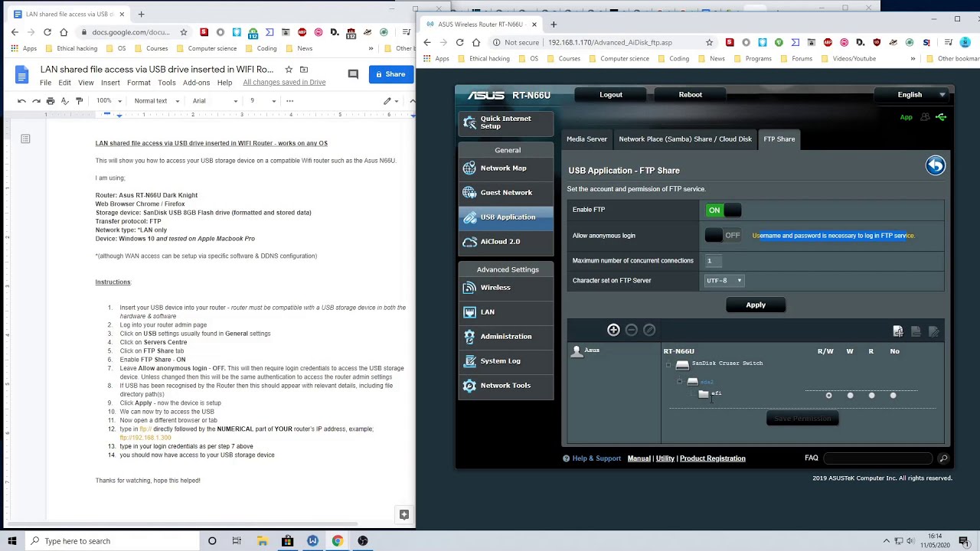Open the editing mode pencil dropdown in Docs

(x=392, y=101)
